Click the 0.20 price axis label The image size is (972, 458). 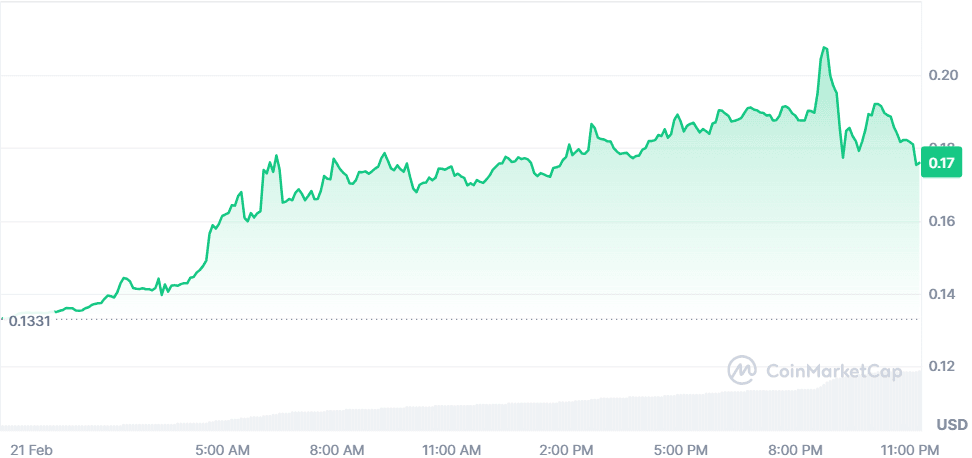(942, 76)
